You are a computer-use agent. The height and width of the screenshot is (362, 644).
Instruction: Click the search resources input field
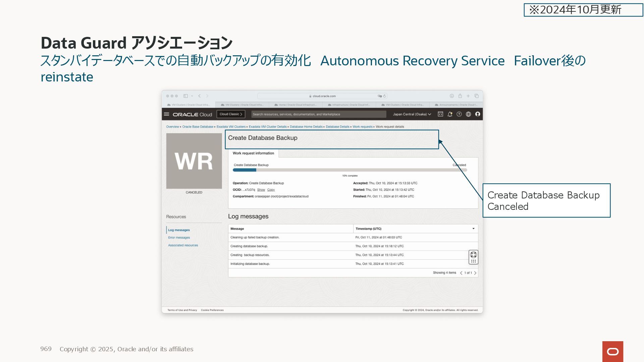click(319, 114)
